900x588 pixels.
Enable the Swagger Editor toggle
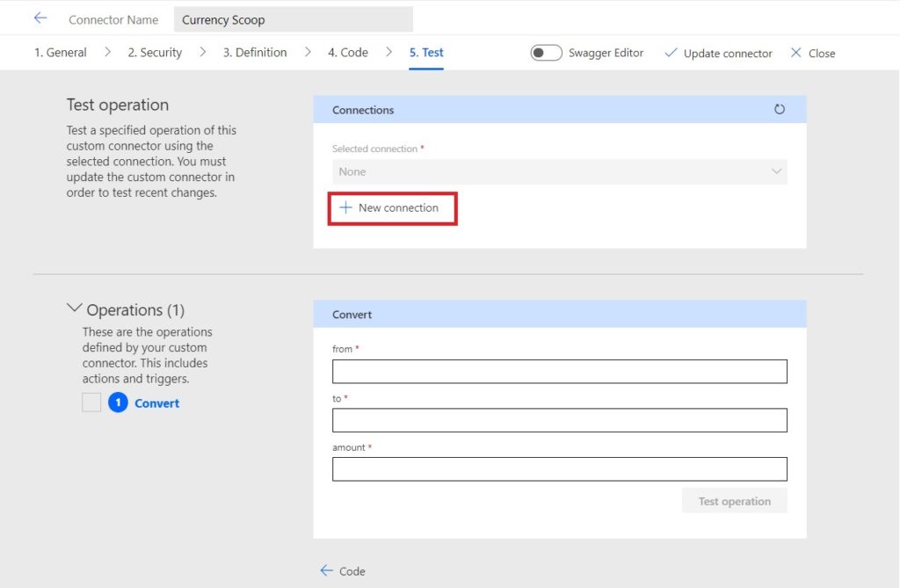coord(546,52)
